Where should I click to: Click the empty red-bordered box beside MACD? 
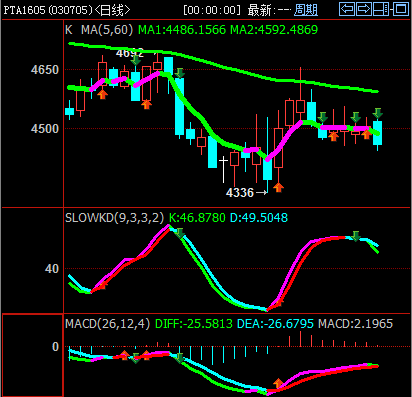(32, 355)
